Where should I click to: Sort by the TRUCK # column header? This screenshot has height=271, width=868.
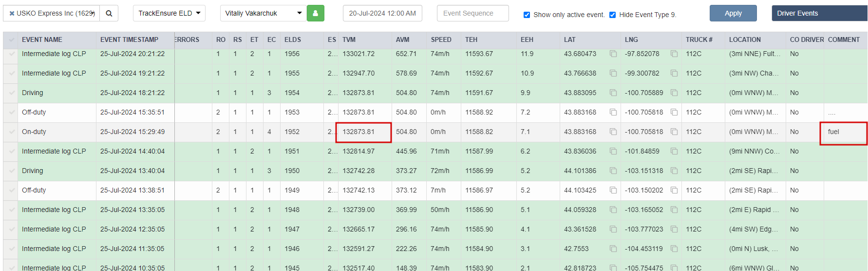click(x=699, y=39)
